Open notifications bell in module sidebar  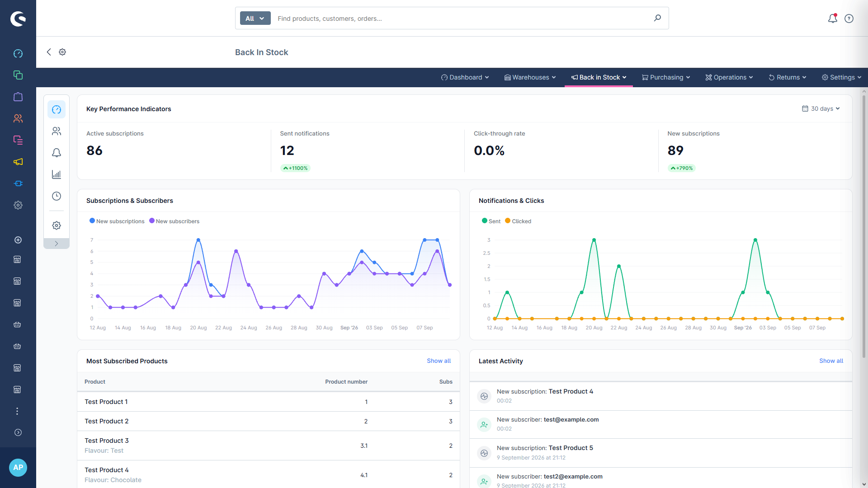click(x=57, y=153)
